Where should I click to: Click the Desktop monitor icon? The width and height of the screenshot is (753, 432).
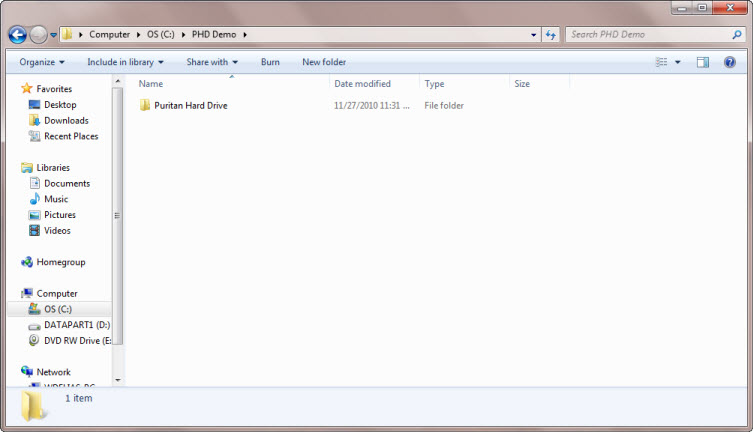click(35, 104)
